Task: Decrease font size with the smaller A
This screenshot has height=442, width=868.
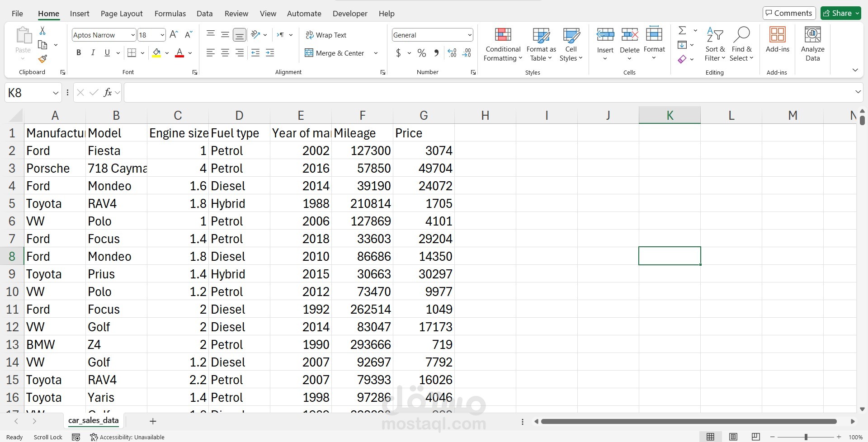Action: tap(189, 35)
